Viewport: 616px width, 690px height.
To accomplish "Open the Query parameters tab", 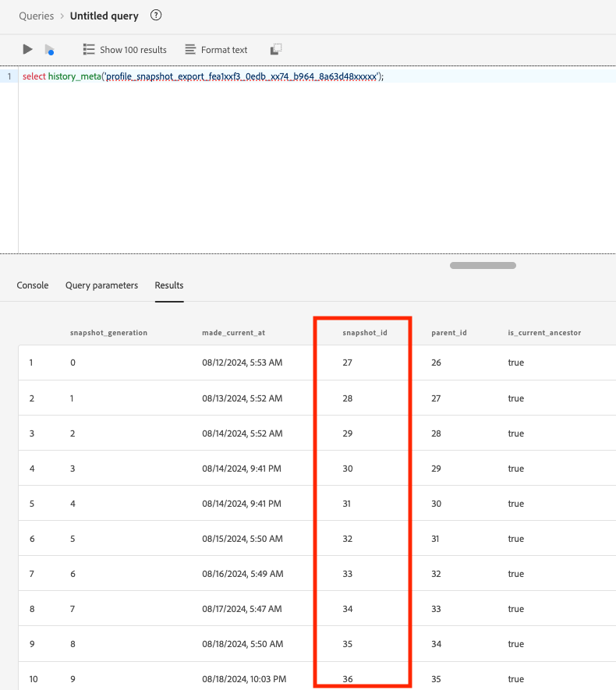I will (101, 285).
